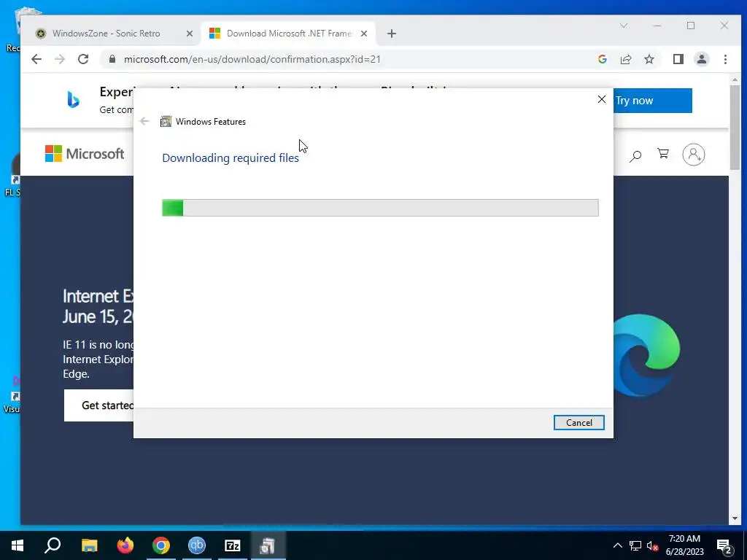747x560 pixels.
Task: Open 7-Zip from taskbar
Action: (x=233, y=545)
